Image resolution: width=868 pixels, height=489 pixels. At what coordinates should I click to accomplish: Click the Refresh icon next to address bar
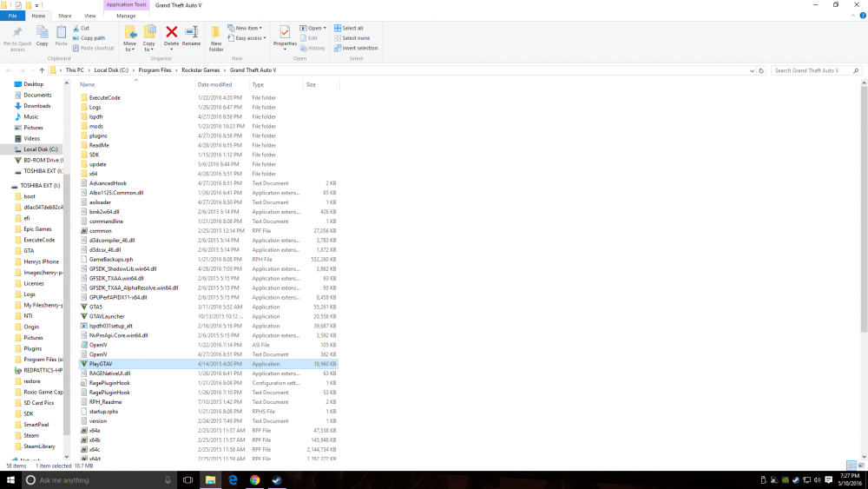(761, 71)
